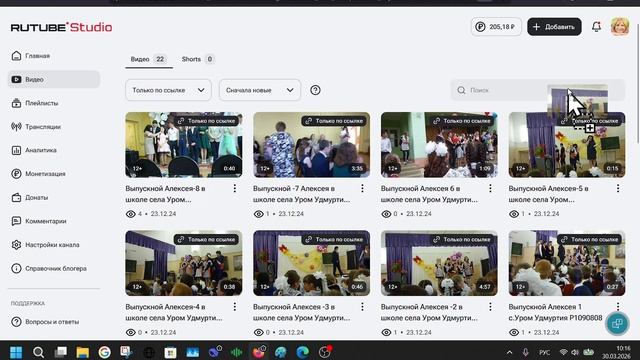The width and height of the screenshot is (640, 360).
Task: Click the 0:40 duration on Алексея-8 thumbnail
Action: coord(229,169)
